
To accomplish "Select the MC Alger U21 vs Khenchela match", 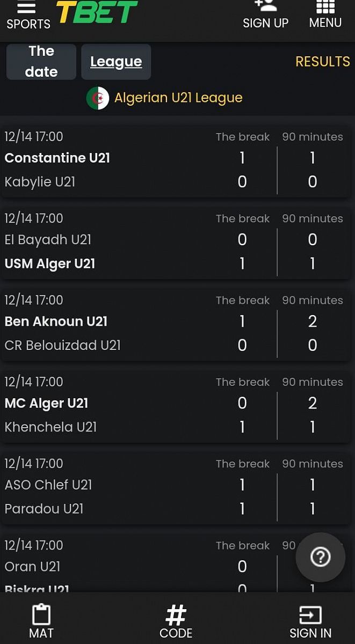I will click(175, 406).
